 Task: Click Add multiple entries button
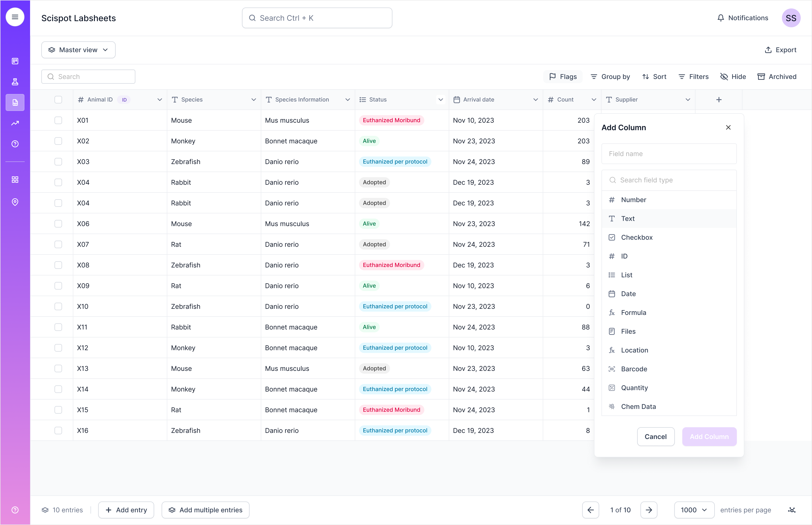pos(206,510)
